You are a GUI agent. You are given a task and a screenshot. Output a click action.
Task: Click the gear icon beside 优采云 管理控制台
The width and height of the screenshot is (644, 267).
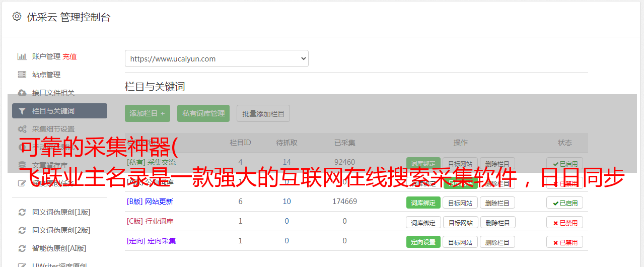[x=17, y=17]
